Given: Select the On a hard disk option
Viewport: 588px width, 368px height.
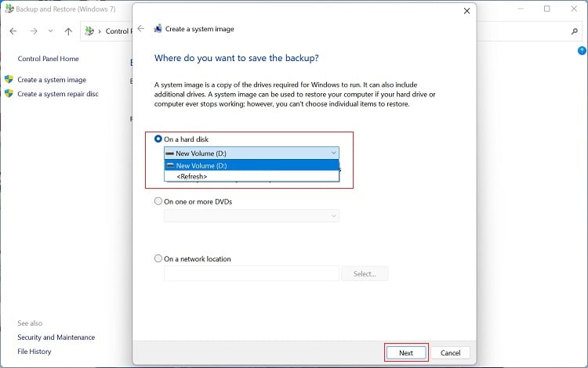Looking at the screenshot, I should (x=158, y=139).
